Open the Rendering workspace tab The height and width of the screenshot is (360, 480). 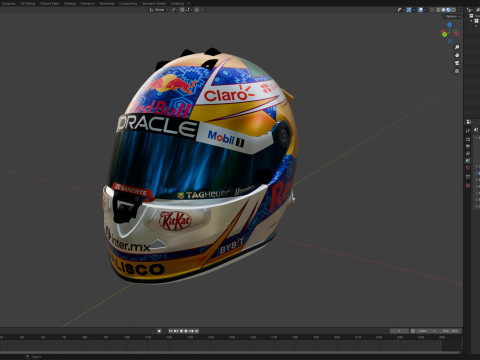107,4
